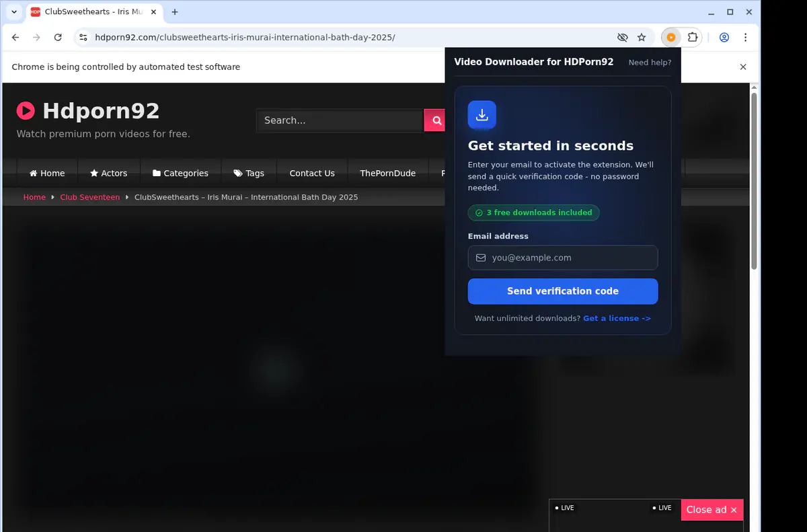Click the address bar URL
This screenshot has width=807, height=532.
(x=245, y=38)
